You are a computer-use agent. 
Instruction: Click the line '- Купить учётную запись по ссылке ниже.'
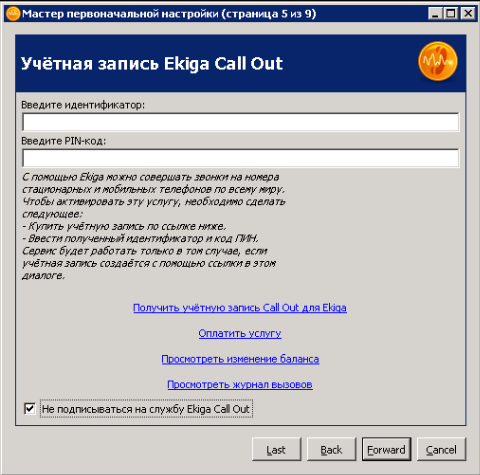124,226
